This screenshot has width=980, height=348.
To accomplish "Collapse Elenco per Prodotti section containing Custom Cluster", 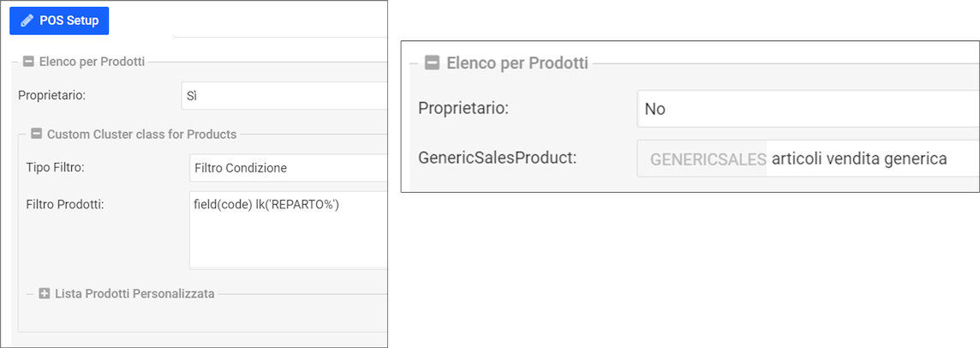I will coord(29,62).
